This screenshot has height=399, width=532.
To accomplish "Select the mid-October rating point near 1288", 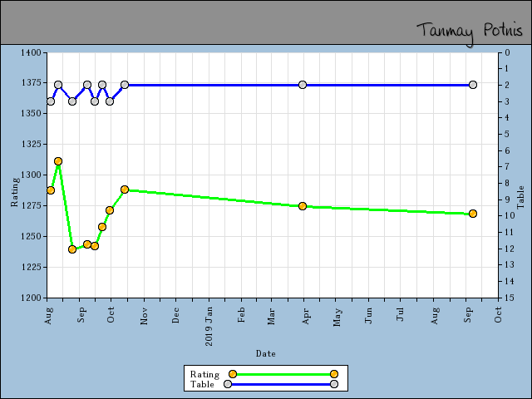I will coord(125,190).
